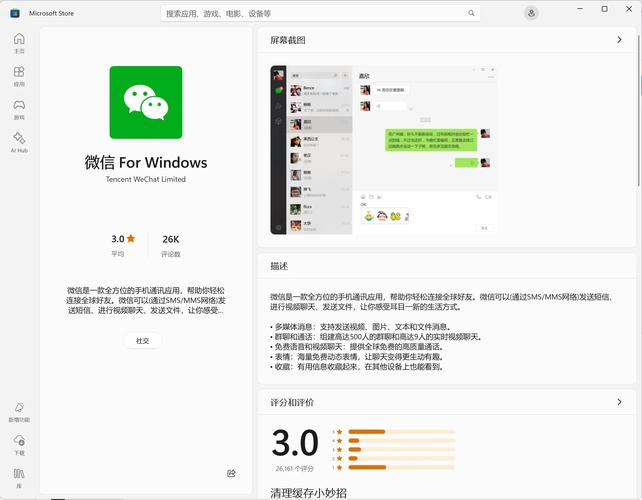This screenshot has width=642, height=500.
Task: Click the 多媒体消息 feature bullet line
Action: [x=361, y=327]
